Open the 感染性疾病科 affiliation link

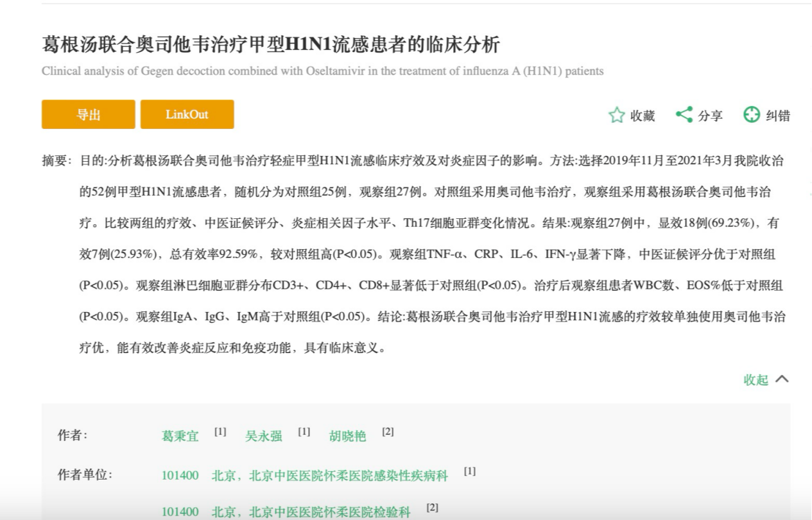coord(329,476)
